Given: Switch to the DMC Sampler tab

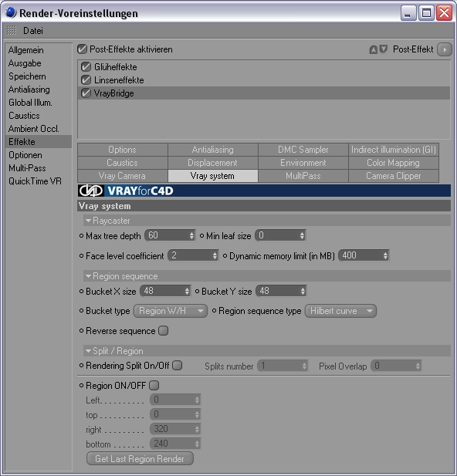Looking at the screenshot, I should (303, 150).
